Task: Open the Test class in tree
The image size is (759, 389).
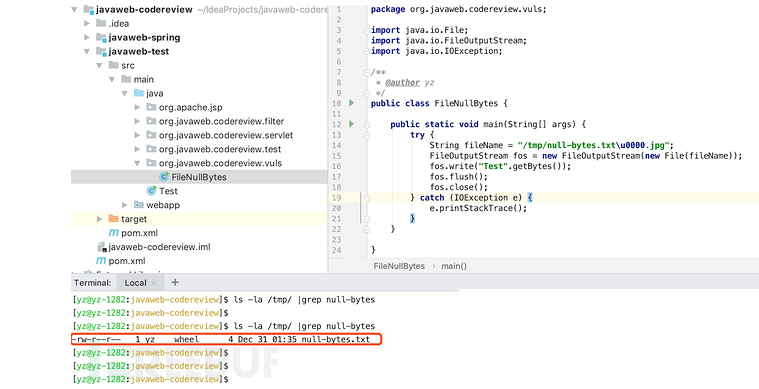Action: [168, 191]
